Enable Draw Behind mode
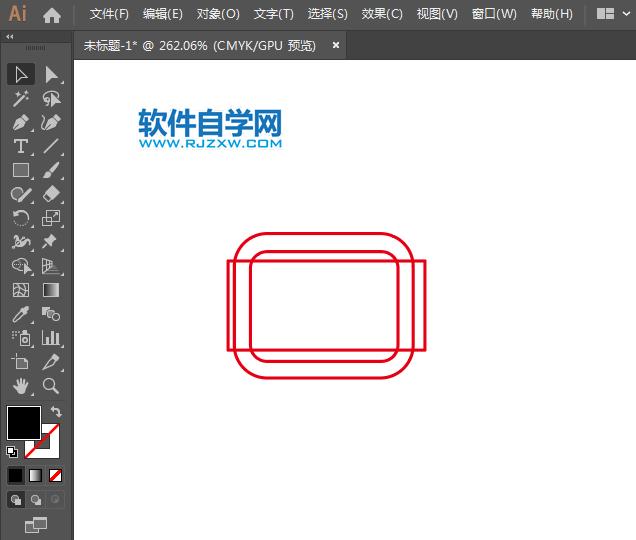This screenshot has height=540, width=636. coord(36,500)
